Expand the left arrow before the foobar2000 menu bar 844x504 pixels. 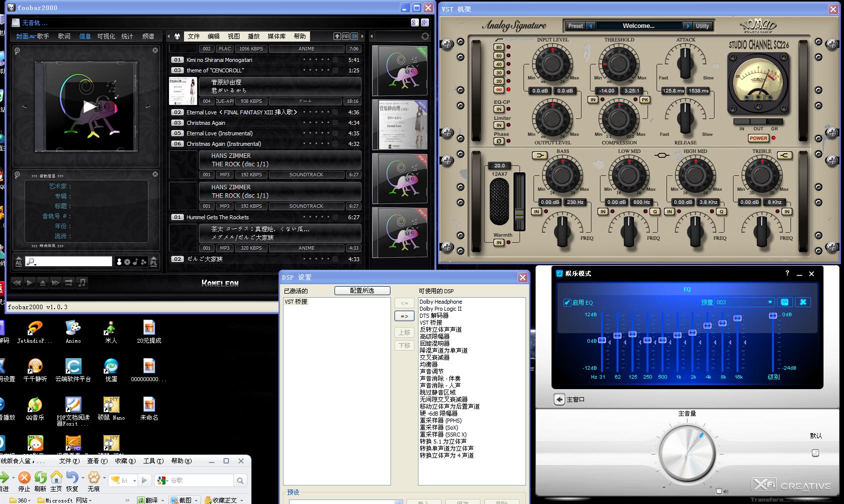pos(169,36)
